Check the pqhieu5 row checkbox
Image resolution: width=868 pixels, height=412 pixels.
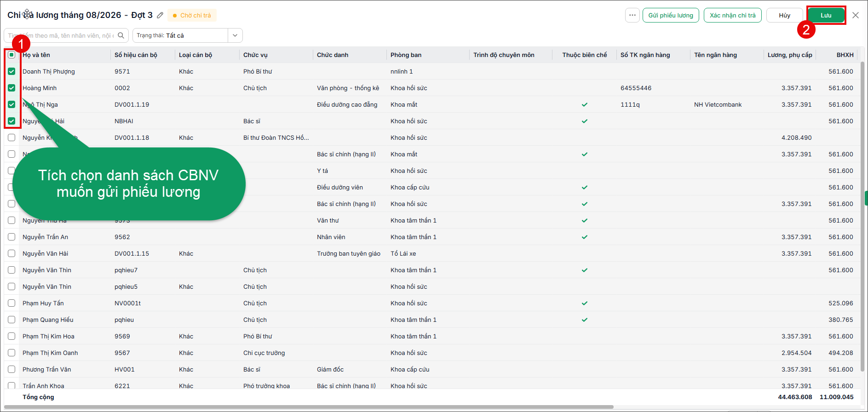(x=11, y=286)
